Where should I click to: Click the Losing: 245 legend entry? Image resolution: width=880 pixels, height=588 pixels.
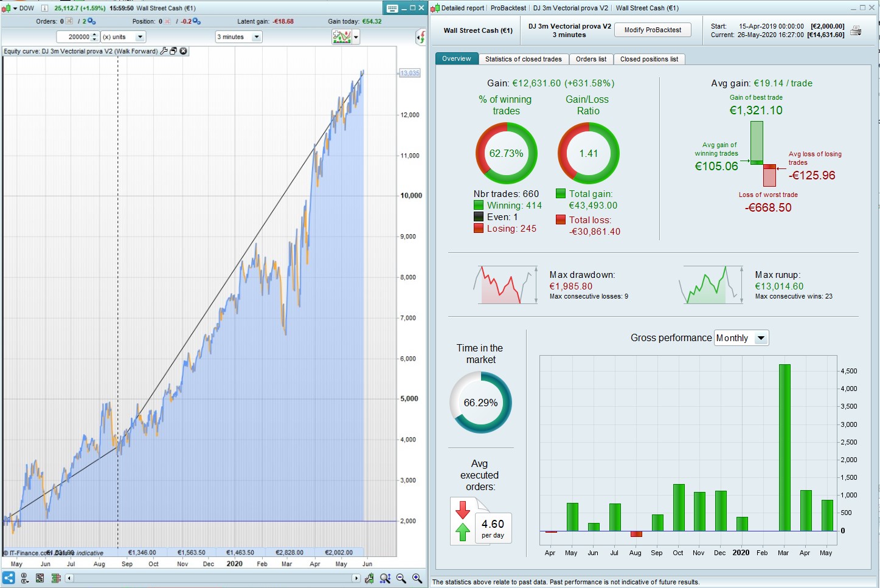[505, 229]
